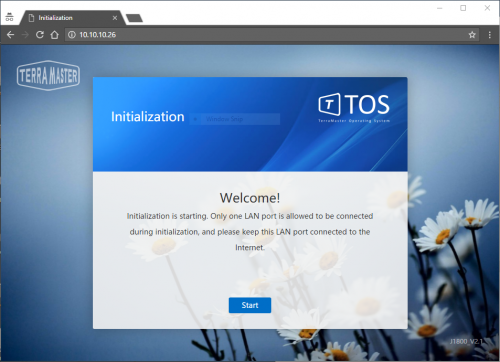
Task: Go back using browser back arrow
Action: 11,35
